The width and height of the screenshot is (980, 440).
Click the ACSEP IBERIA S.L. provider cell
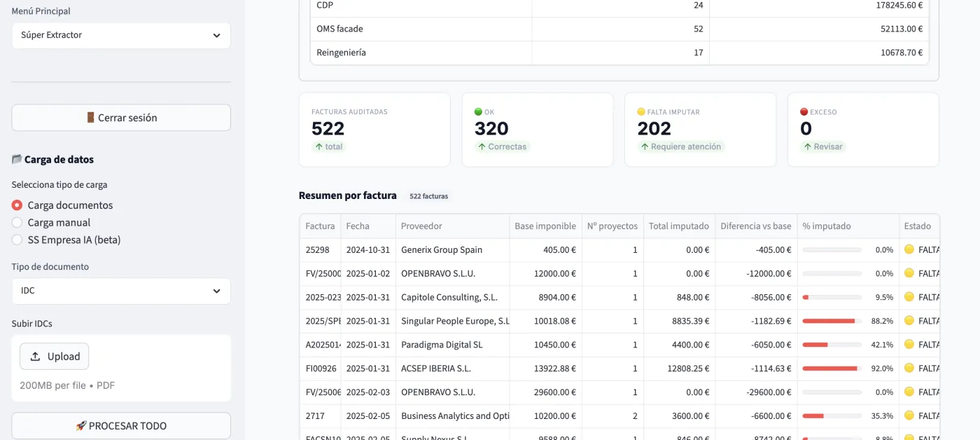[452, 369]
